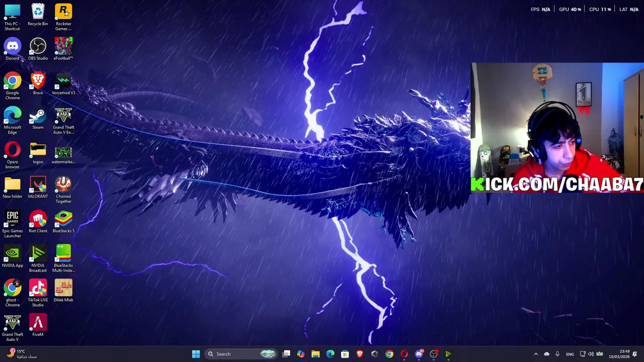Open the Windows Start menu
Image resolution: width=644 pixels, height=362 pixels.
[x=196, y=354]
